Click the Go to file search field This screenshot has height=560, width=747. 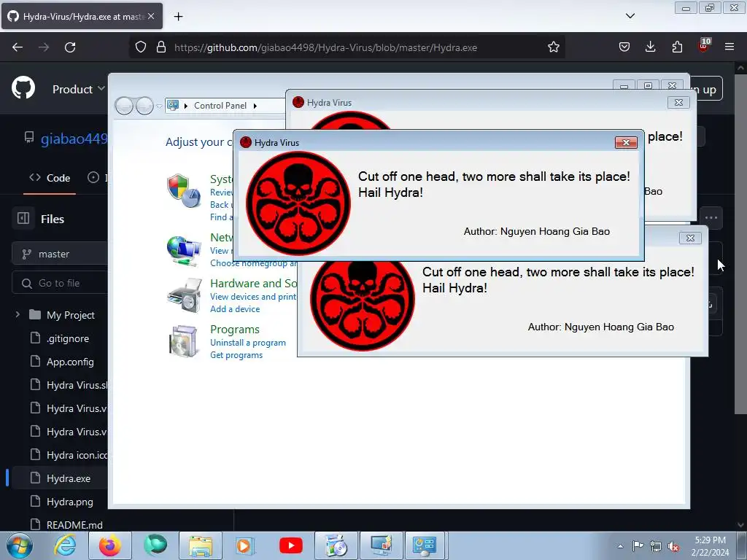coord(60,283)
